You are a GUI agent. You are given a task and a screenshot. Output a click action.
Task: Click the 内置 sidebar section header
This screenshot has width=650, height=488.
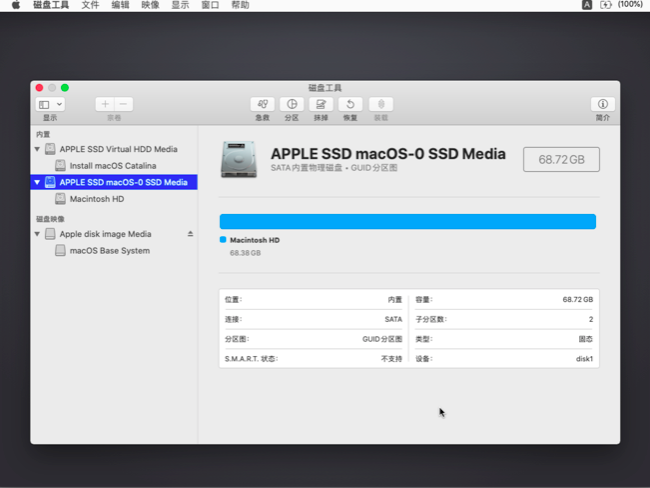(43, 134)
